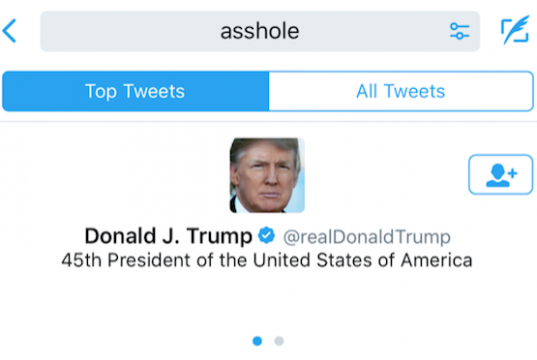This screenshot has height=360, width=537.
Task: Open the @realDonaldTrump handle link
Action: point(367,237)
